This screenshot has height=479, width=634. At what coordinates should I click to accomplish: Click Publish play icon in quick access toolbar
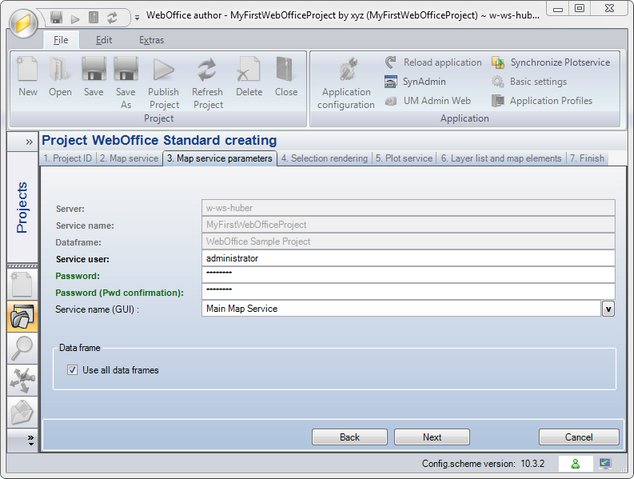[75, 18]
